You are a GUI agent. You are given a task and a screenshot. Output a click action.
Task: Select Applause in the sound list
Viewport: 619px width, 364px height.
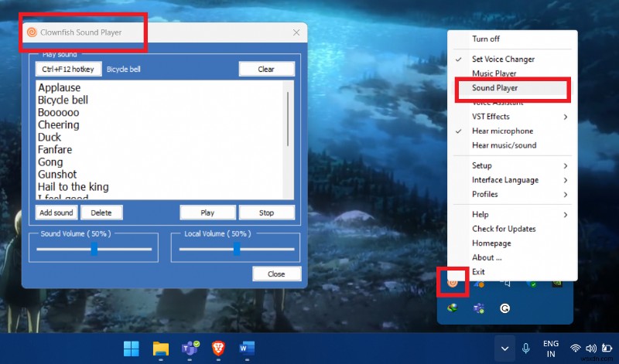tap(60, 87)
